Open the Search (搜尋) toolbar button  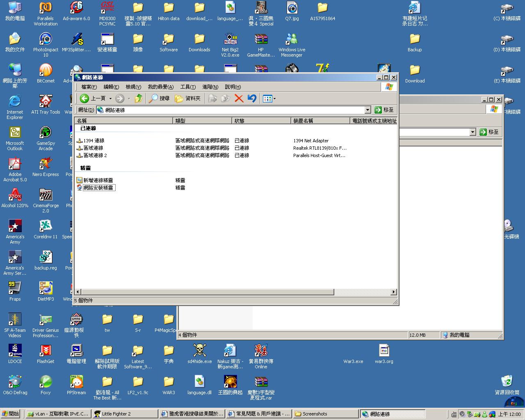tap(159, 98)
